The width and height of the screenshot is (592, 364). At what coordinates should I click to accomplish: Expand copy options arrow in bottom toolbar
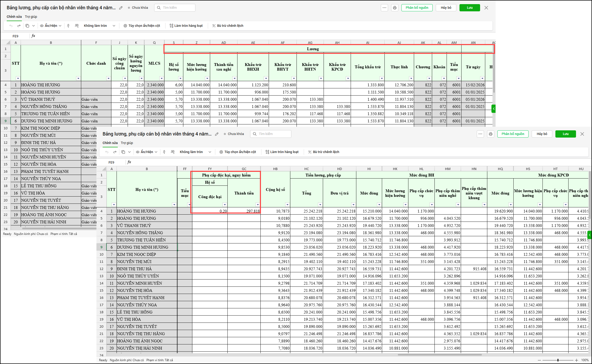pos(129,152)
